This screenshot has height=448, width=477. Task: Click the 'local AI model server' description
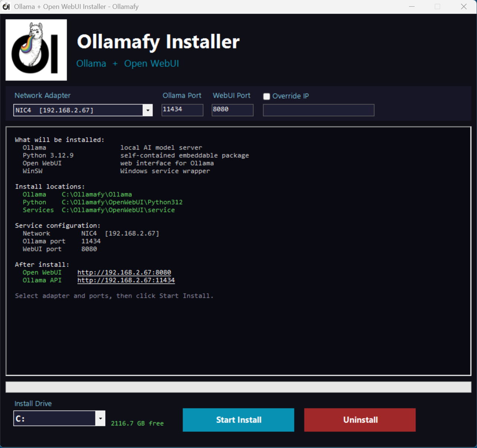click(161, 147)
